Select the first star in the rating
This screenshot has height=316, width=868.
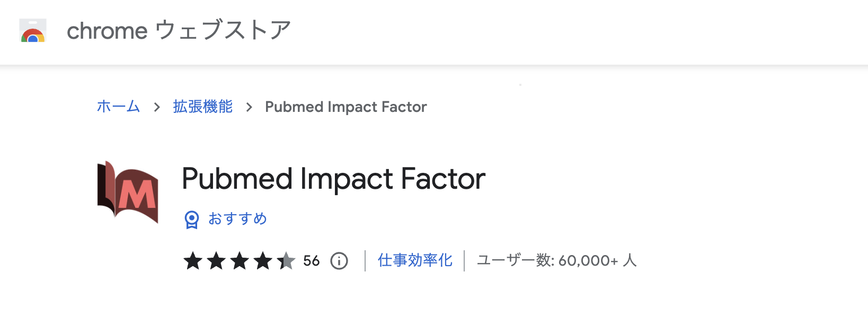click(x=192, y=260)
